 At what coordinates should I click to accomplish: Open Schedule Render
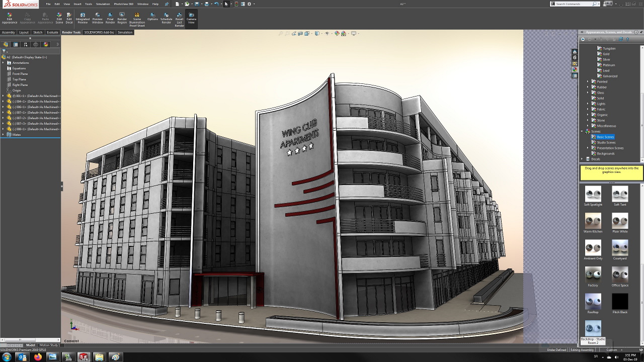[166, 18]
